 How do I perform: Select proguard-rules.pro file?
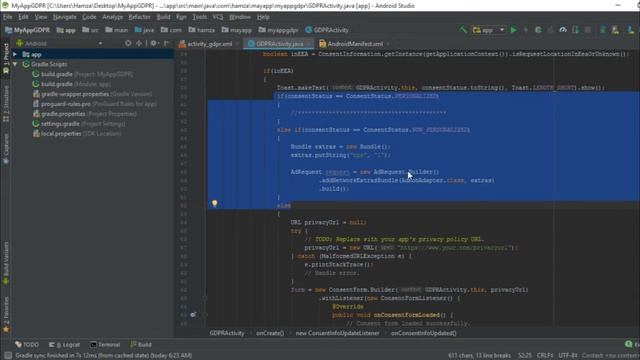pos(95,104)
